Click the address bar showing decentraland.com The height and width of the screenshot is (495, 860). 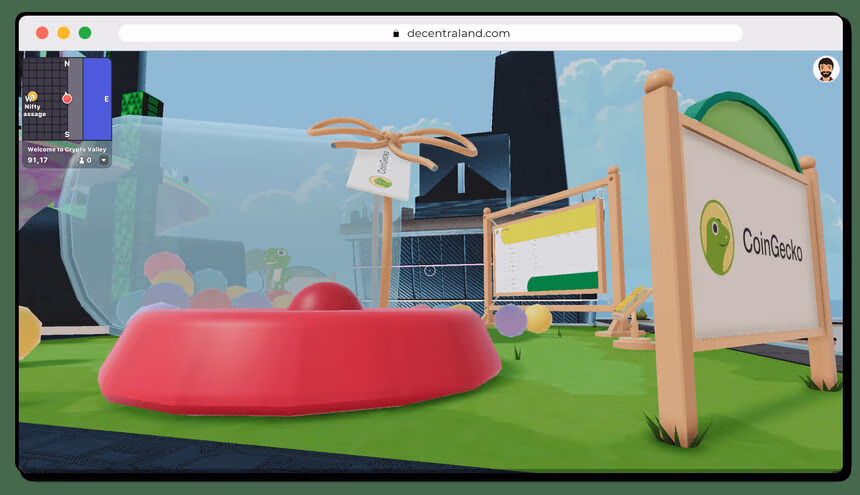pos(430,33)
